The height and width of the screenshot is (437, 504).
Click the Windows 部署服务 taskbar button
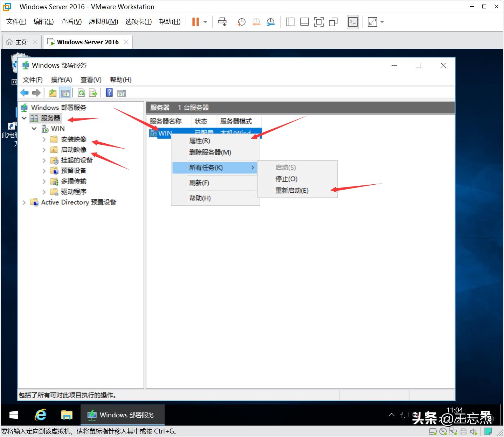click(122, 415)
